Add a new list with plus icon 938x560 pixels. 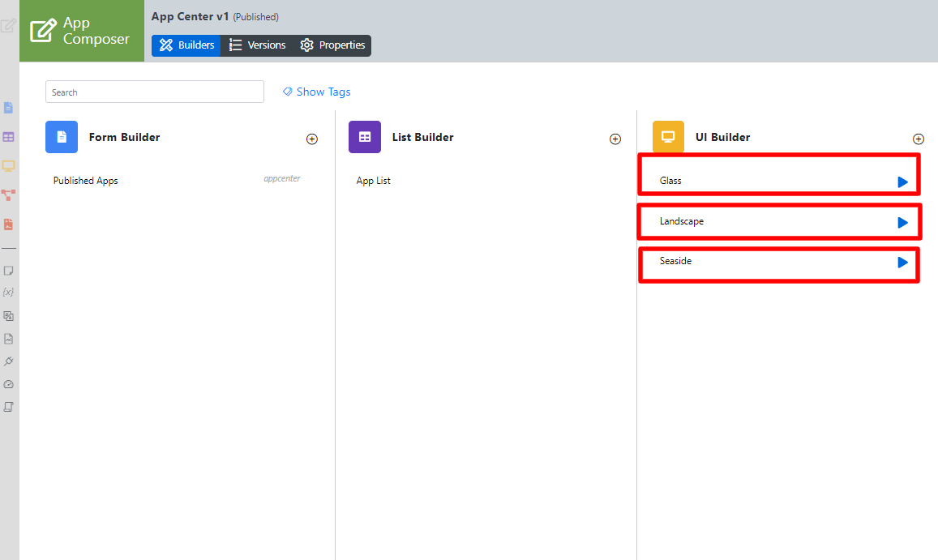[615, 139]
